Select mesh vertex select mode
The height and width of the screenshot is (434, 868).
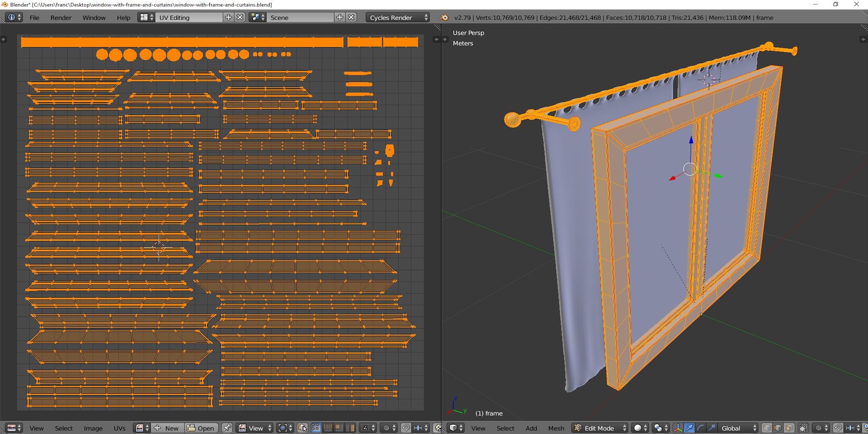(x=767, y=428)
